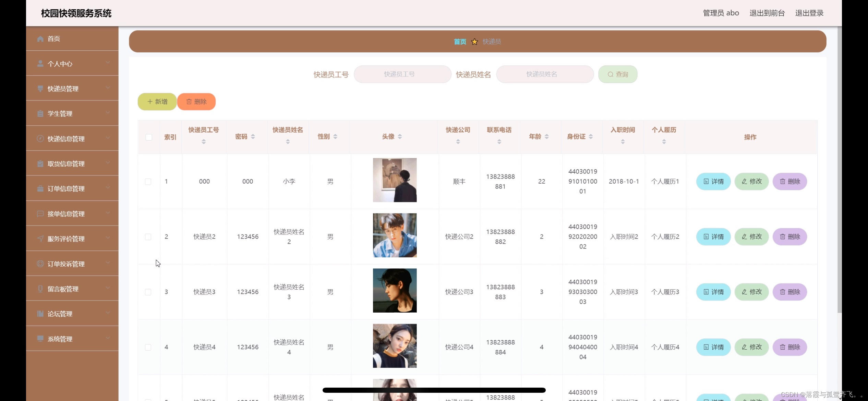The image size is (868, 401).
Task: Click 删除 for courier 快递员3
Action: click(x=790, y=292)
